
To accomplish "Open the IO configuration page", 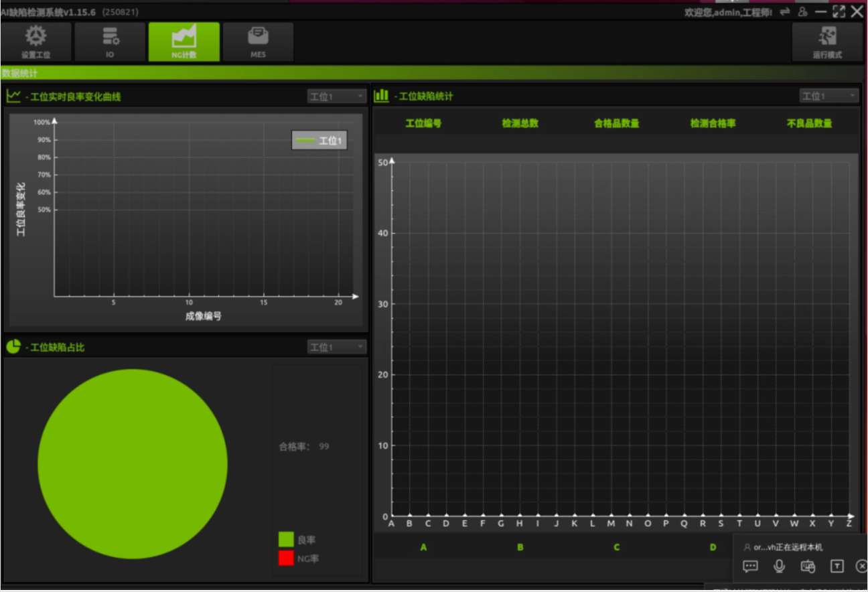I will click(x=110, y=42).
